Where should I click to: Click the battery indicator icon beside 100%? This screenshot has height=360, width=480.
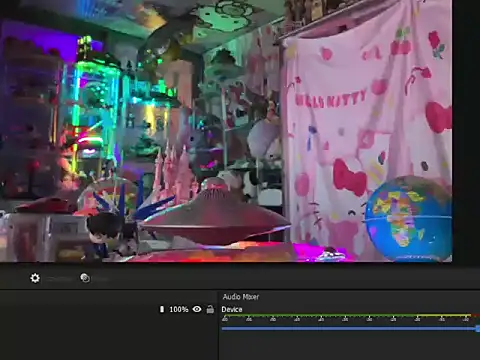coord(162,309)
